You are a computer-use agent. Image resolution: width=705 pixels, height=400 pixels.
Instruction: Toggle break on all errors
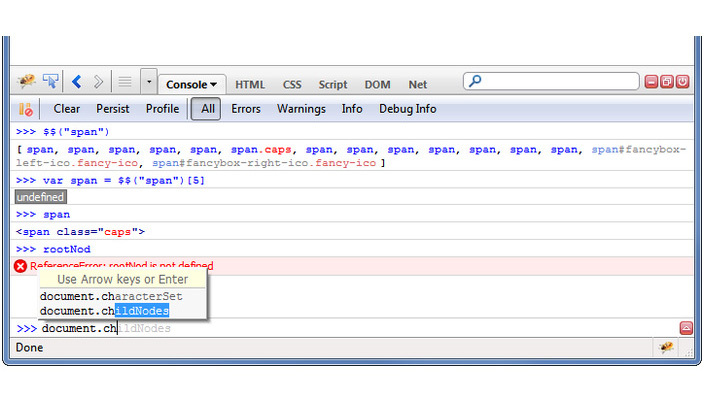pos(25,109)
